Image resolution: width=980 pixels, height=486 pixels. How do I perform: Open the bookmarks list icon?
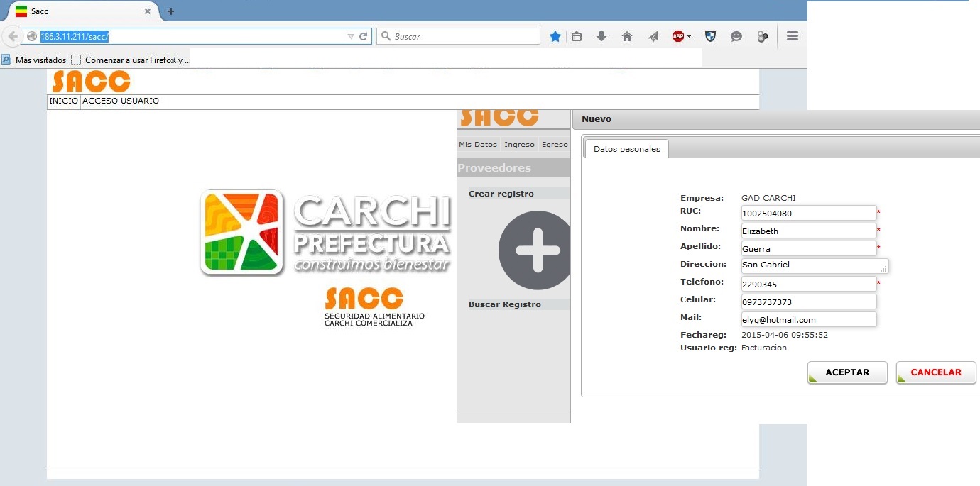click(x=577, y=36)
